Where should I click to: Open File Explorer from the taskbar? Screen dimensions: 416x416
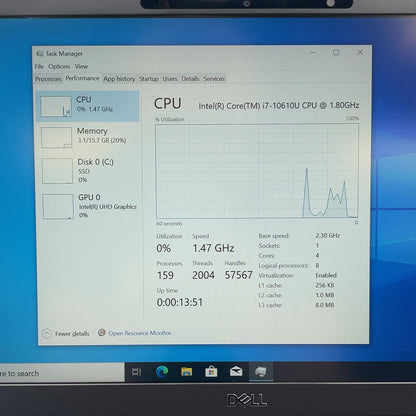click(x=187, y=372)
